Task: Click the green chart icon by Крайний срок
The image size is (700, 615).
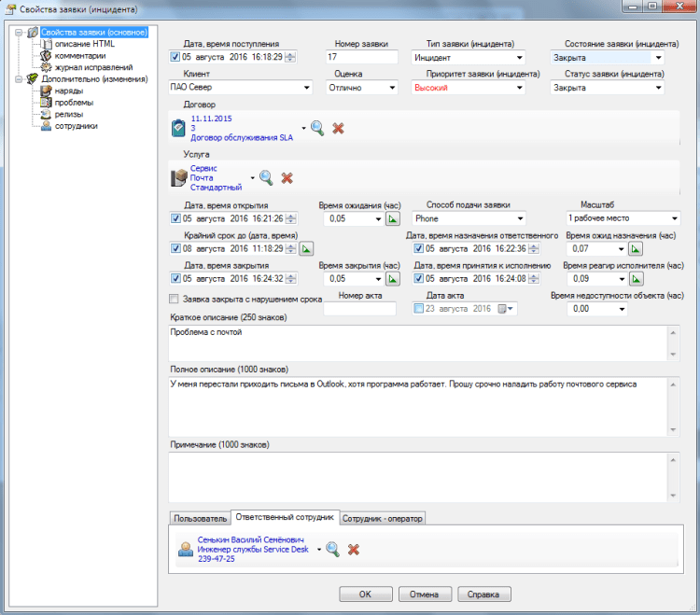Action: pos(306,248)
